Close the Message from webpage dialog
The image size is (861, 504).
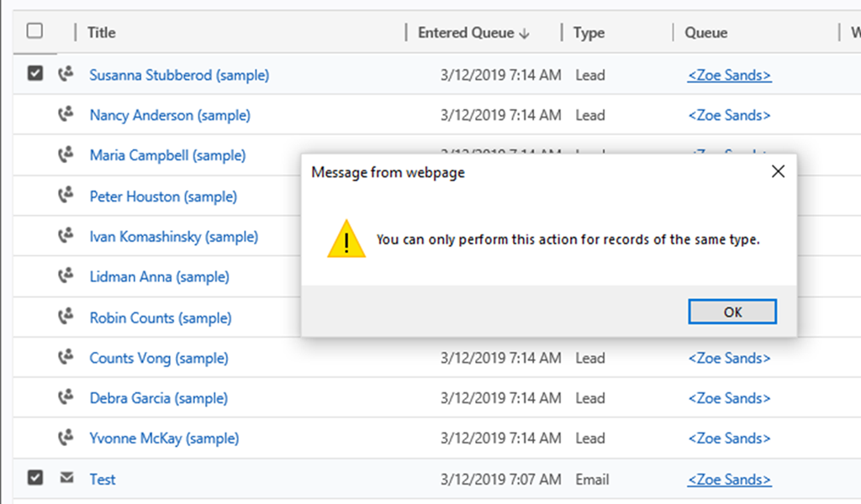point(778,172)
